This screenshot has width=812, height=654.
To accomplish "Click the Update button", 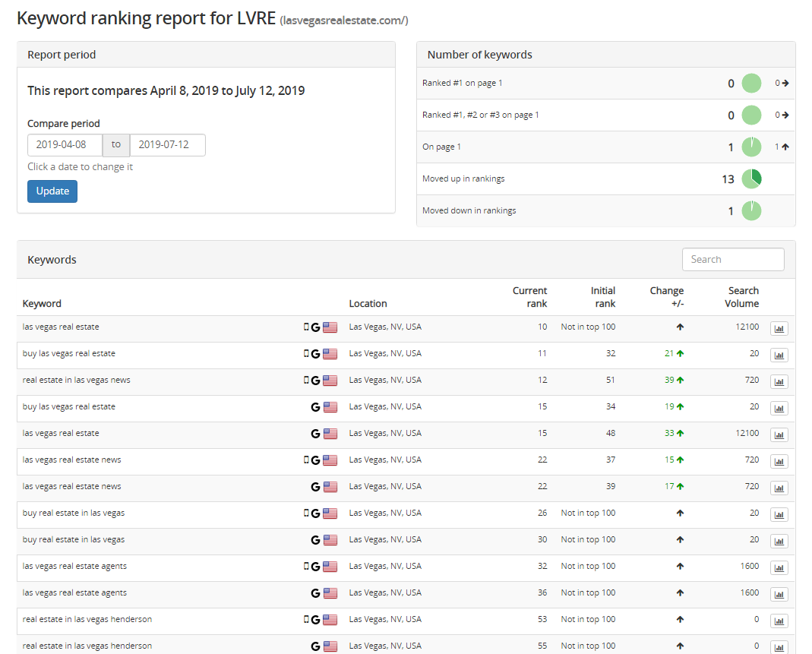I will click(52, 191).
